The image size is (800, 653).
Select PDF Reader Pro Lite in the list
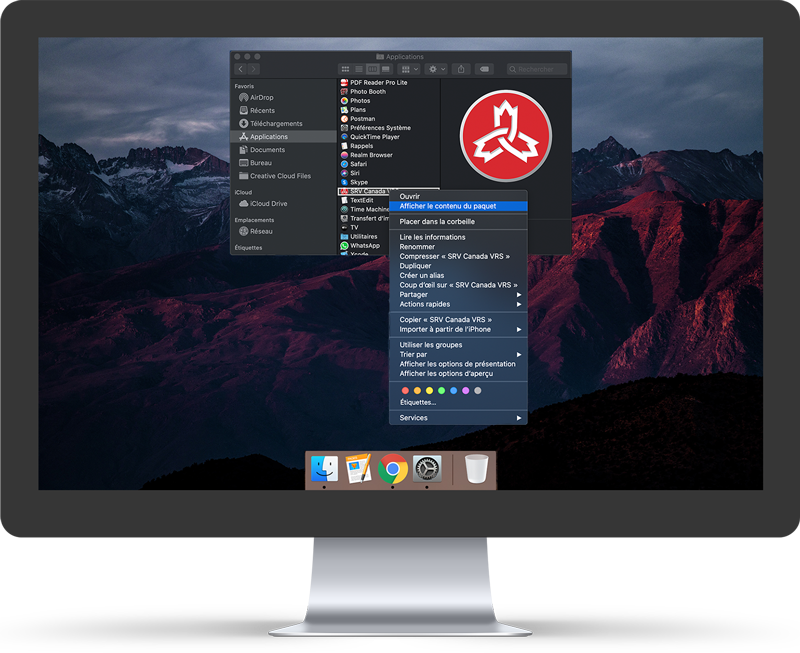coord(389,83)
